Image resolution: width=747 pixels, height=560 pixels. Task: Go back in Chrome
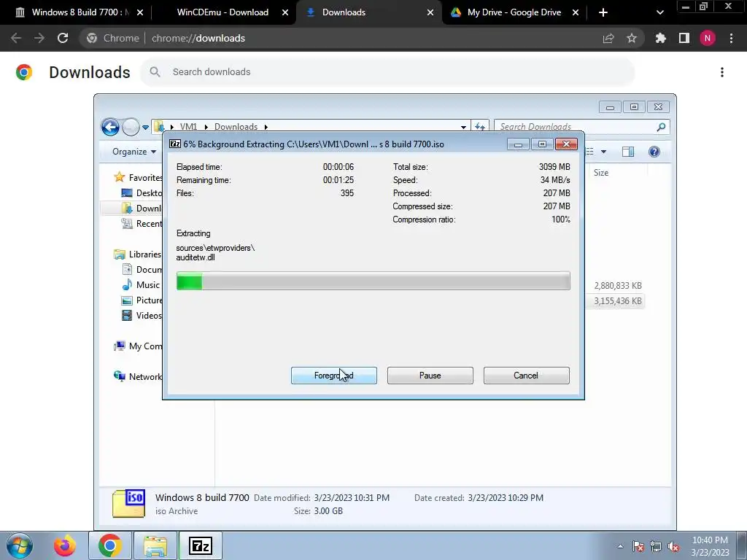pos(16,38)
